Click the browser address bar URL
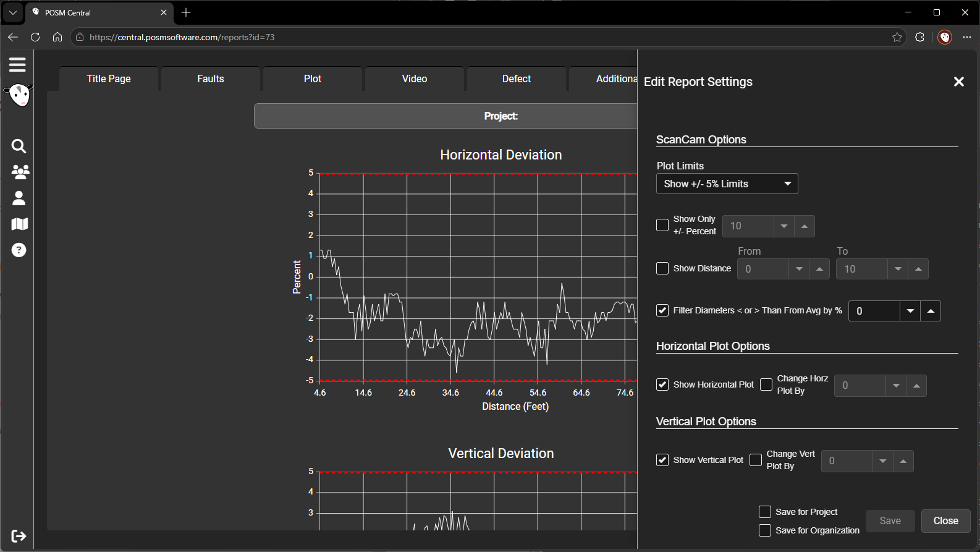The height and width of the screenshot is (552, 980). coord(182,37)
